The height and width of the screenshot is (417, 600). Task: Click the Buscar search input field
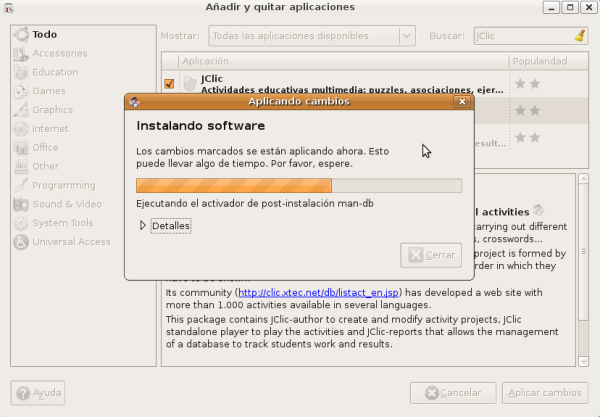pos(522,35)
